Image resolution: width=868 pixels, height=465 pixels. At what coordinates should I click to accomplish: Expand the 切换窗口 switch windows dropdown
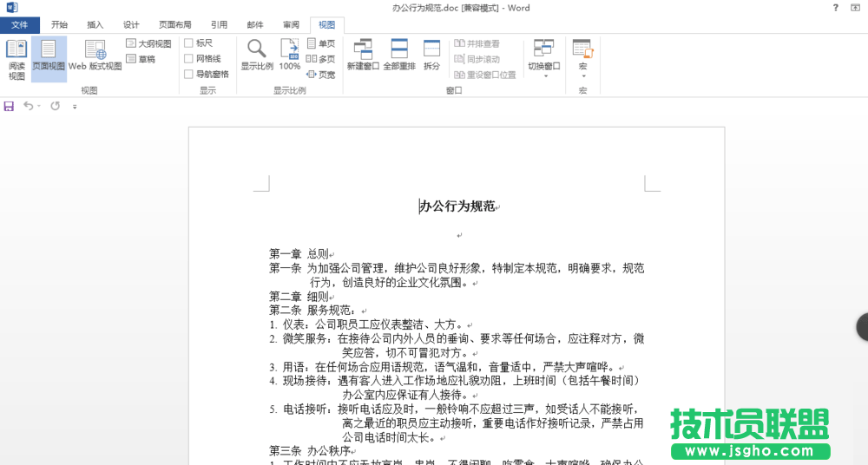[x=544, y=75]
